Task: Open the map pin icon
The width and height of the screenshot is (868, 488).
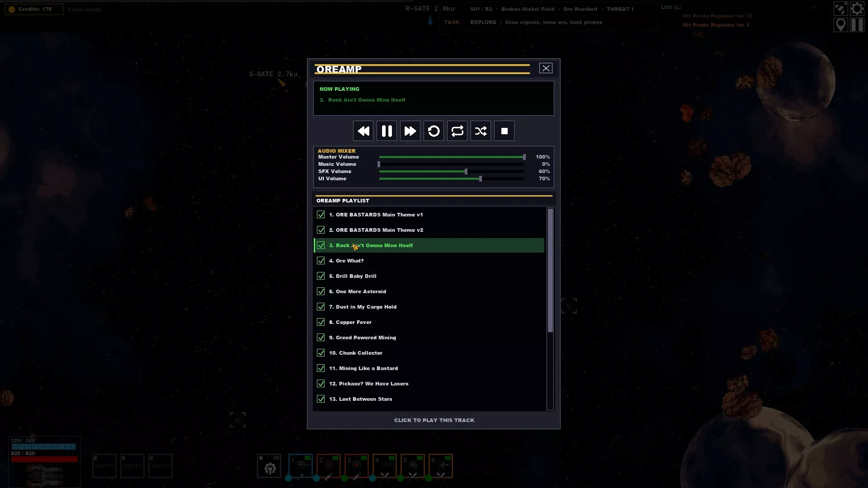Action: click(840, 25)
